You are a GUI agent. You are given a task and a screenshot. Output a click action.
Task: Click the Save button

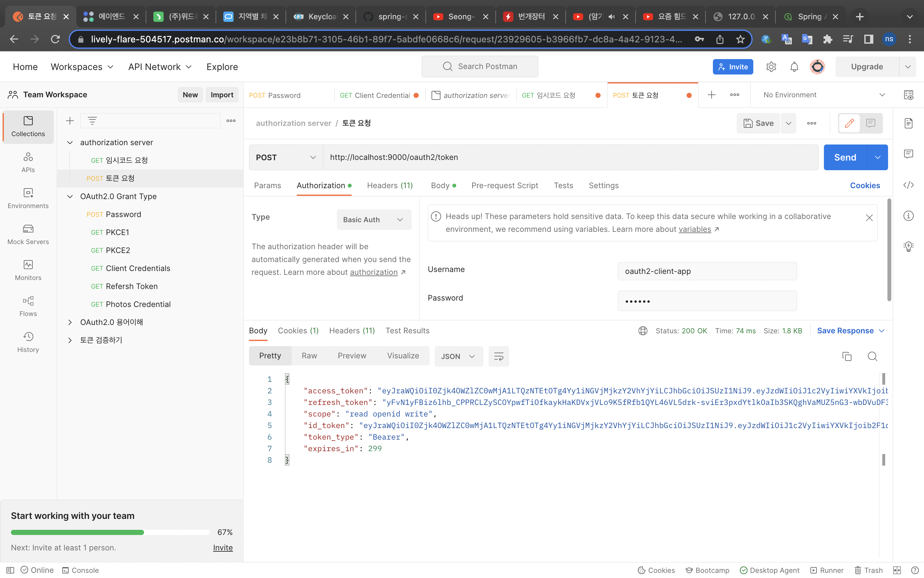click(758, 123)
